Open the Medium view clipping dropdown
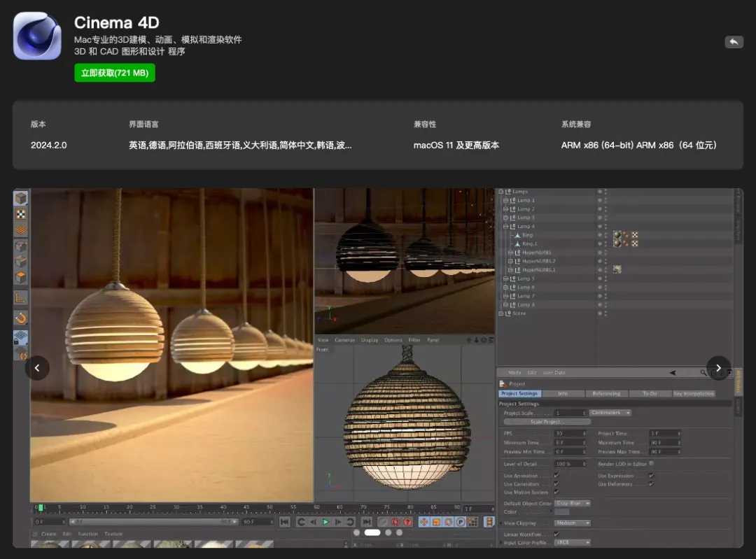 (573, 523)
